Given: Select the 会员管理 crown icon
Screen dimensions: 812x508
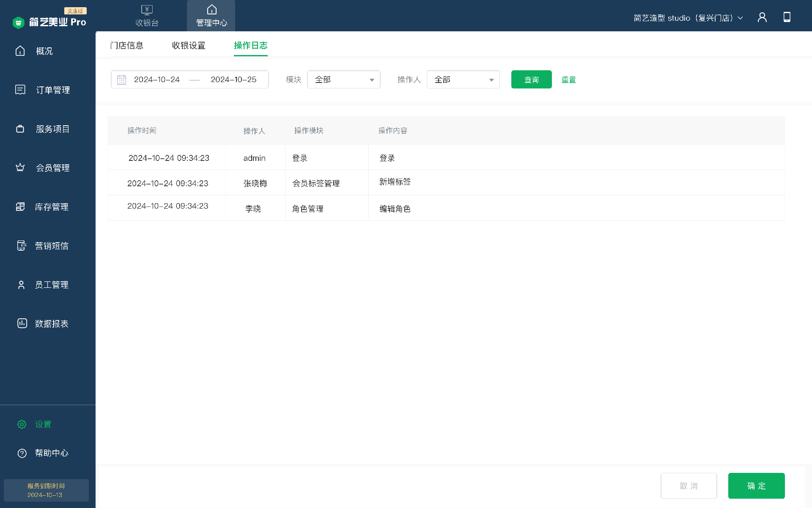Looking at the screenshot, I should click(x=20, y=168).
